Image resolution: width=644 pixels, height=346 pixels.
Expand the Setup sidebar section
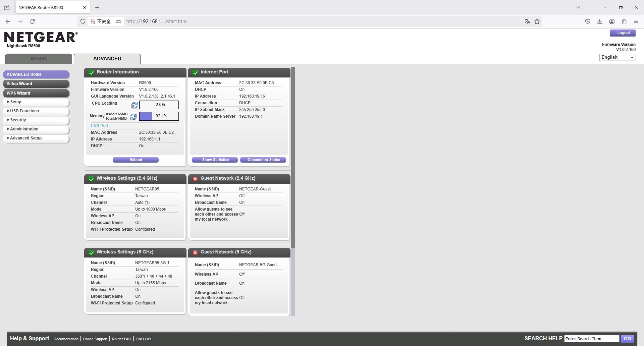(x=36, y=102)
